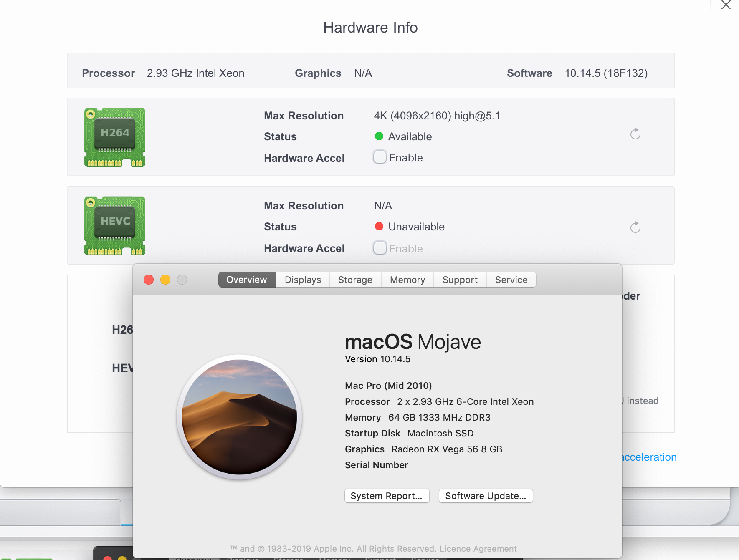Click the Hardware Info title
The image size is (739, 560).
tap(370, 28)
